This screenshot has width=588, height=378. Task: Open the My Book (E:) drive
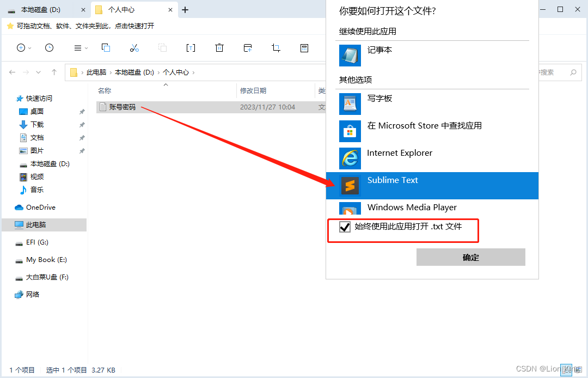(x=46, y=259)
